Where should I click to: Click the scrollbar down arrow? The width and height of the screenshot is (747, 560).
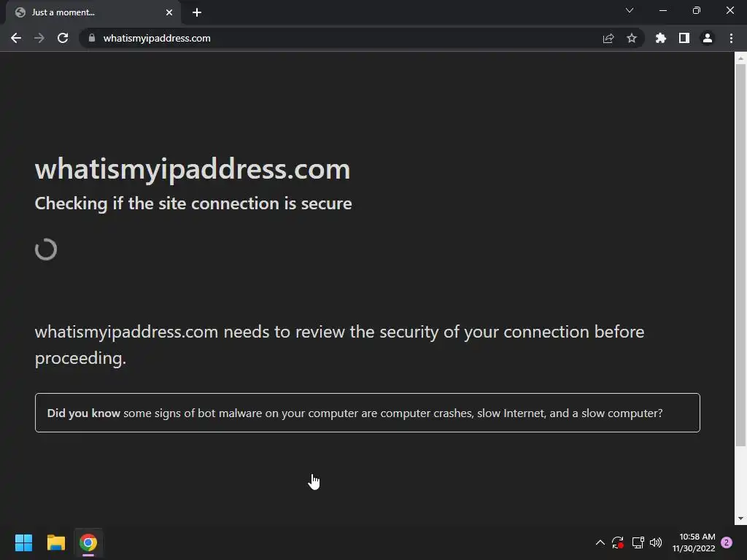coord(740,518)
